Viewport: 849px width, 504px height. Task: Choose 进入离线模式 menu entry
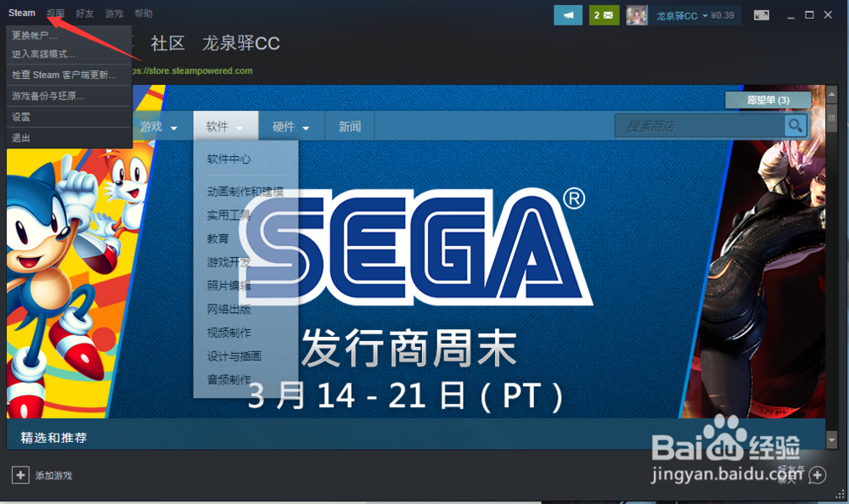click(69, 54)
